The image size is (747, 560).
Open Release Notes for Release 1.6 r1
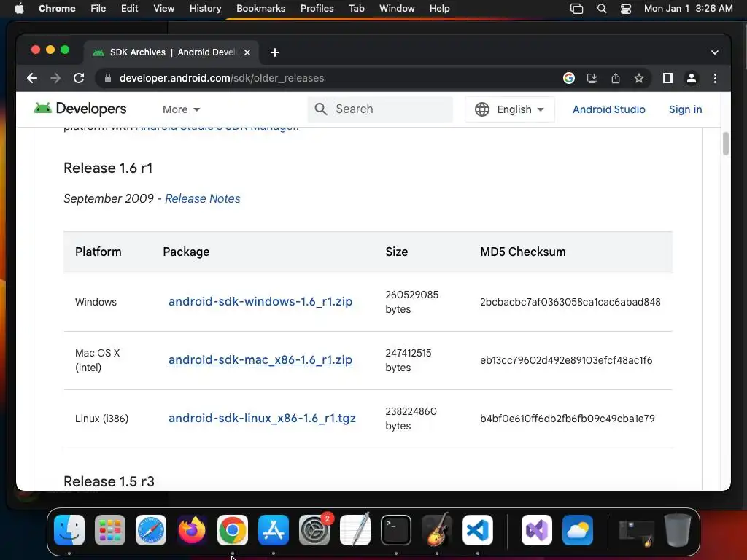(x=203, y=198)
